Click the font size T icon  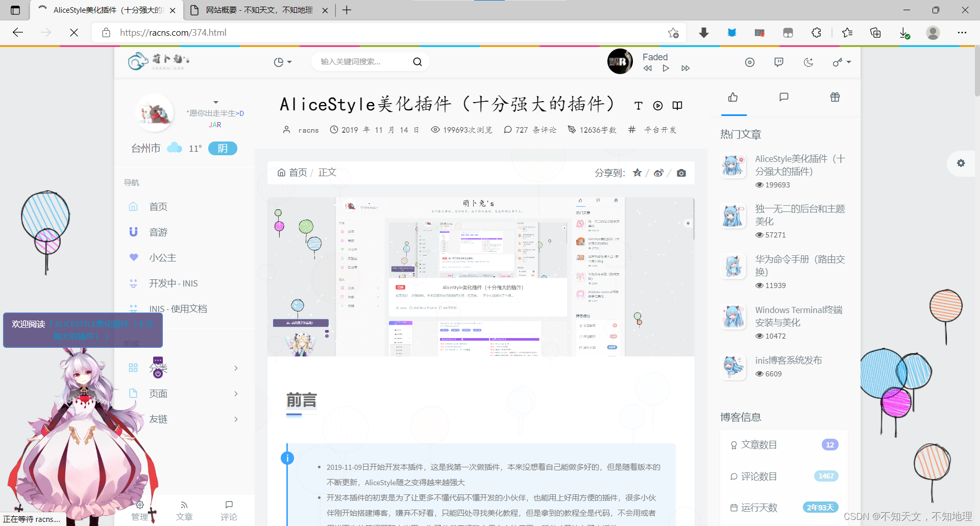[638, 106]
